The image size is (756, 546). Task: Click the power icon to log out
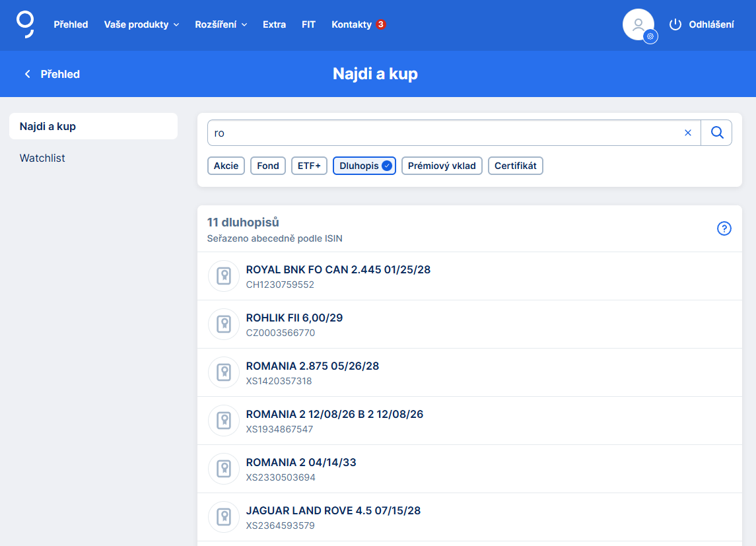(x=675, y=25)
